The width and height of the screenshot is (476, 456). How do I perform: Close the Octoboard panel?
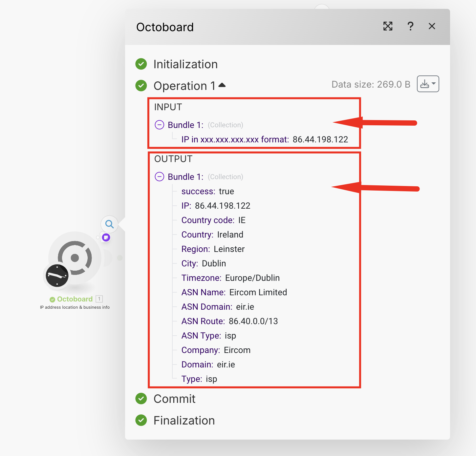432,26
